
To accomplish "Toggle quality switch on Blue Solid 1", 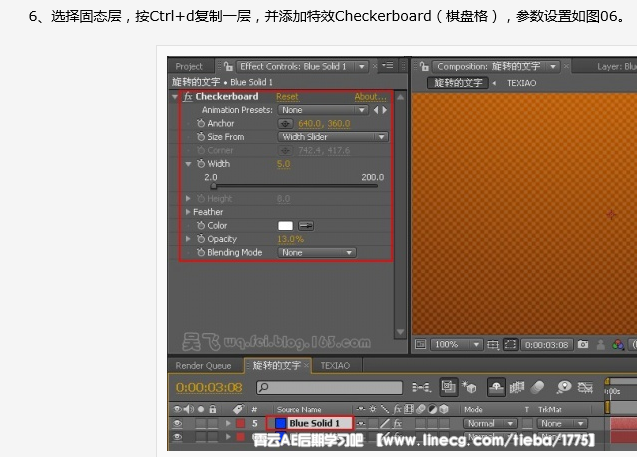I will coord(385,424).
